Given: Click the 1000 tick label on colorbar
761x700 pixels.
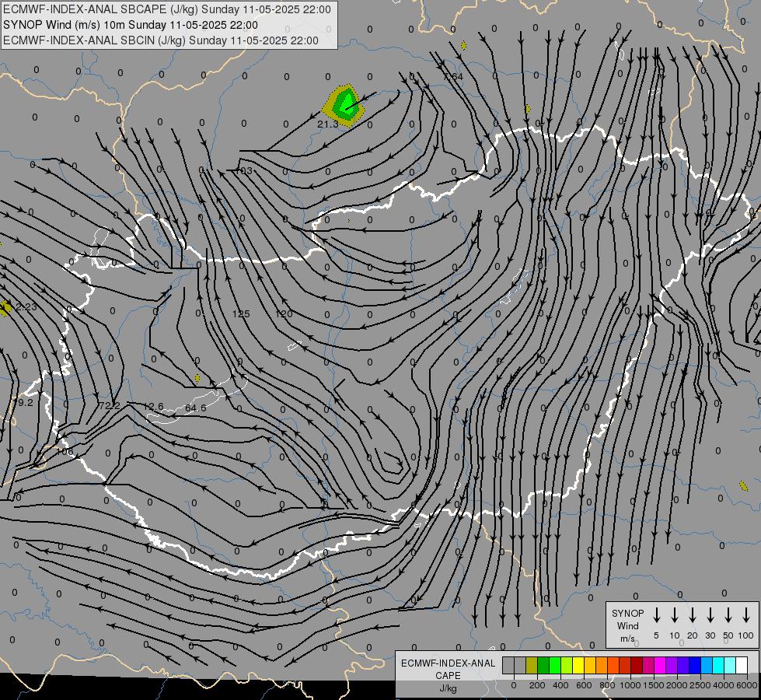Looking at the screenshot, I should 630,685.
